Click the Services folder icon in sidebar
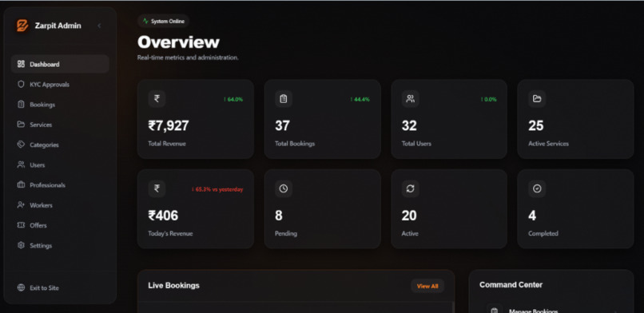Image resolution: width=644 pixels, height=313 pixels. coord(21,125)
